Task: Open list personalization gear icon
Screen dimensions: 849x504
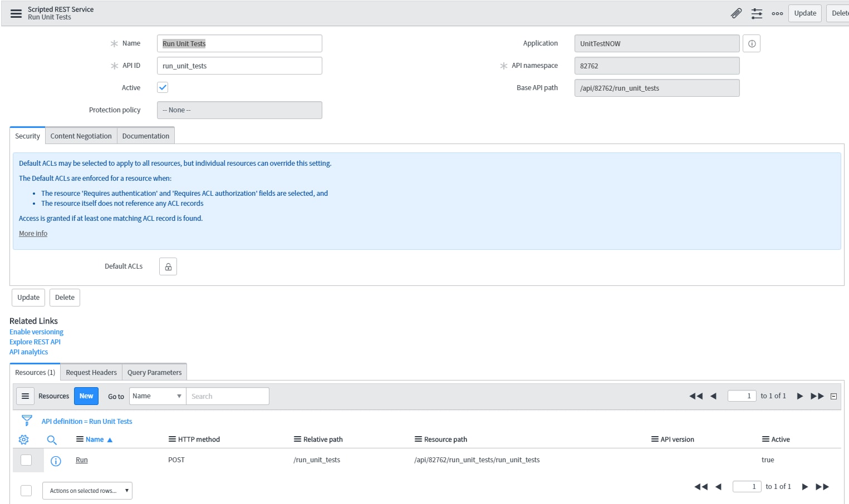Action: click(x=23, y=439)
